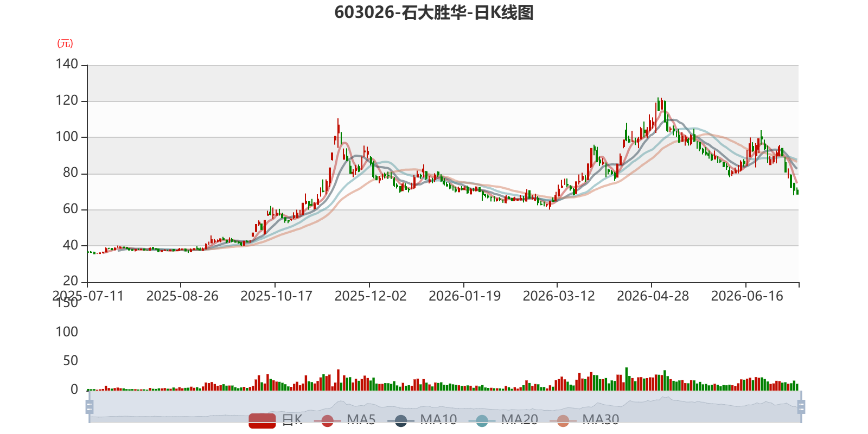Image resolution: width=868 pixels, height=434 pixels.
Task: Click the 40 price axis label
Action: 71,245
